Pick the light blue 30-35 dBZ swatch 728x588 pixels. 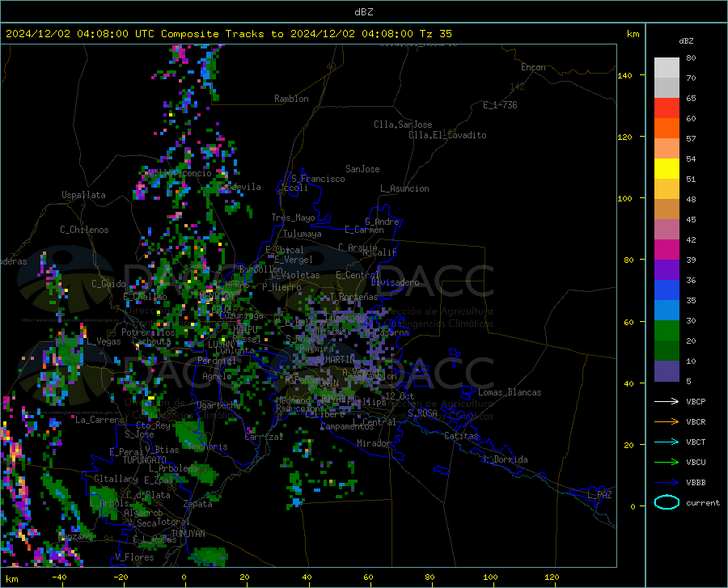667,311
